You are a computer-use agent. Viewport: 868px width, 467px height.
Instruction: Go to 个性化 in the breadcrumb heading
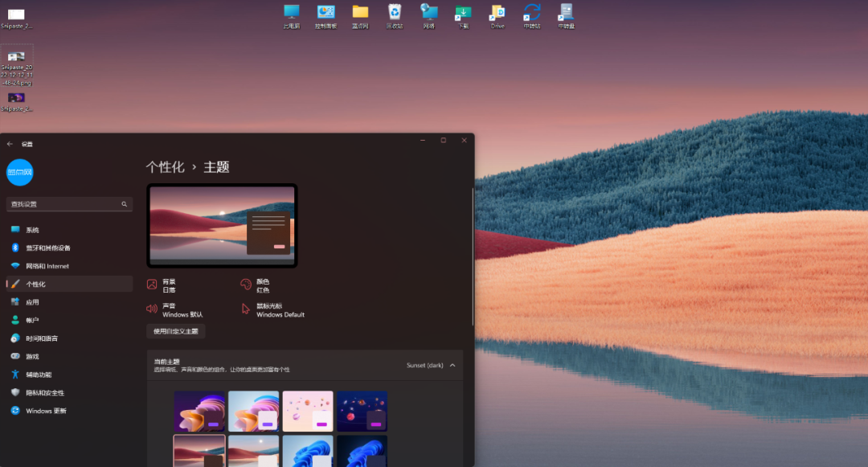165,167
